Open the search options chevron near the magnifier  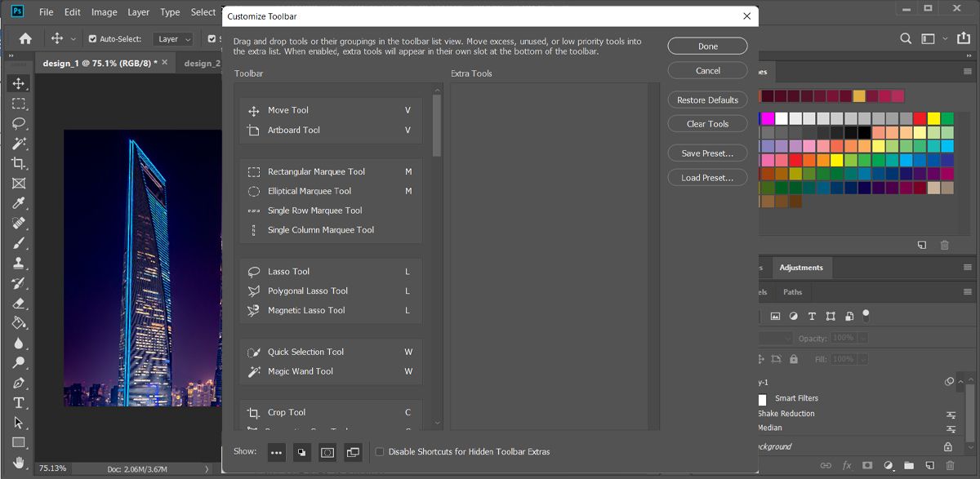(945, 38)
